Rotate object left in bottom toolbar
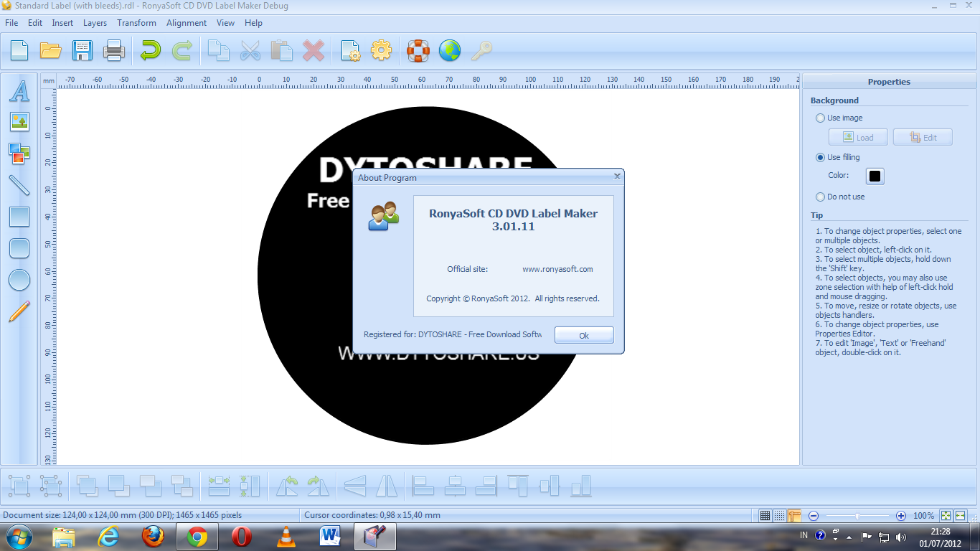Image resolution: width=980 pixels, height=551 pixels. coord(287,486)
